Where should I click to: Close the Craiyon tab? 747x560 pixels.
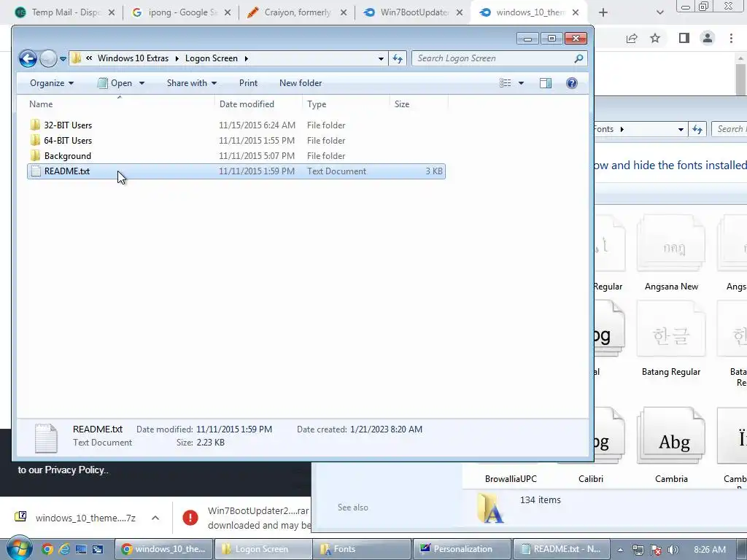tap(344, 12)
